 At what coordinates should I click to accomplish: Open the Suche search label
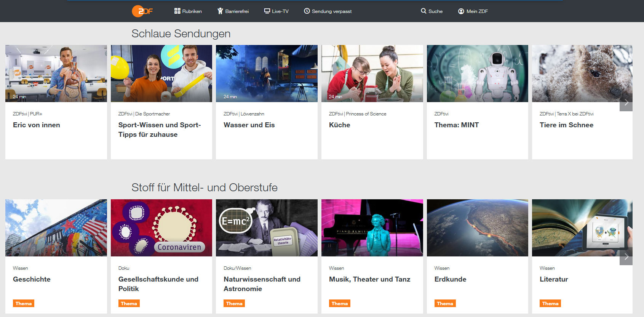tap(435, 11)
